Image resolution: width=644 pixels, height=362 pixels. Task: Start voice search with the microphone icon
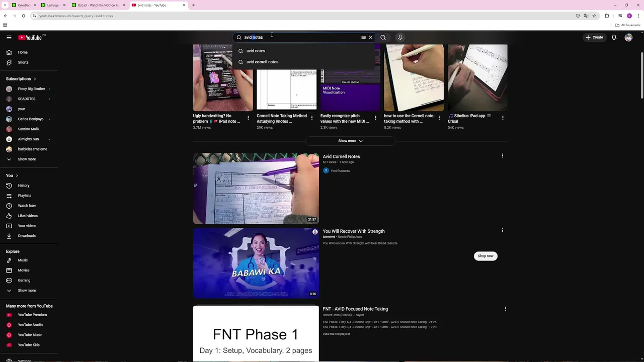click(400, 37)
